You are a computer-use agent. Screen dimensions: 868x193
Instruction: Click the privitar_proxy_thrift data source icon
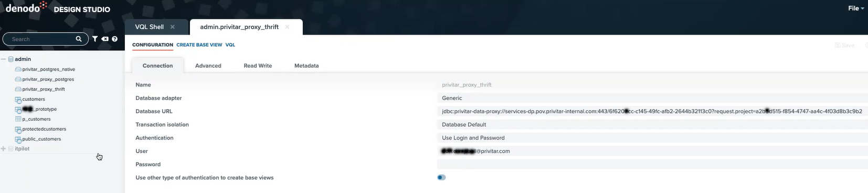18,89
